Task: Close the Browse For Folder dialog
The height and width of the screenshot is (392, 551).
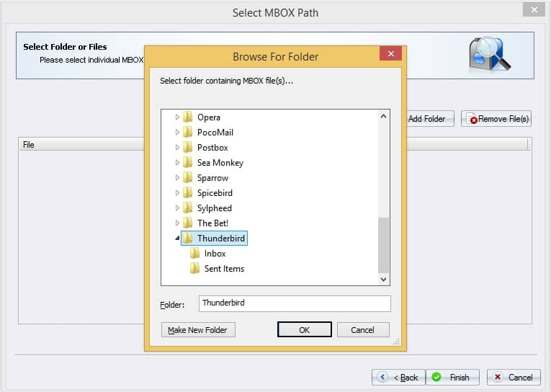Action: click(x=390, y=53)
